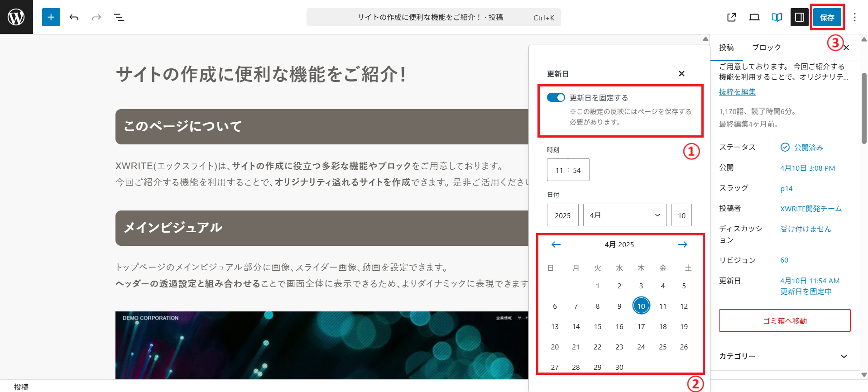Image resolution: width=868 pixels, height=392 pixels.
Task: Open the command palette title bar
Action: pyautogui.click(x=433, y=17)
